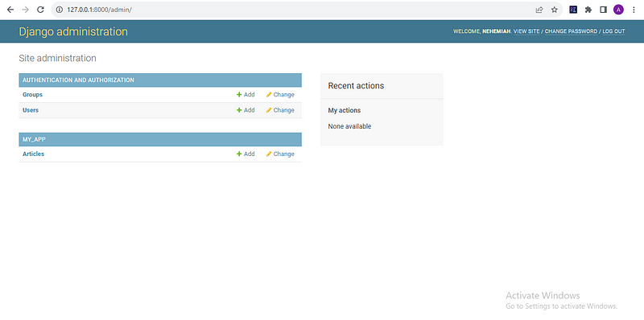Open the purple profile avatar

tap(618, 10)
